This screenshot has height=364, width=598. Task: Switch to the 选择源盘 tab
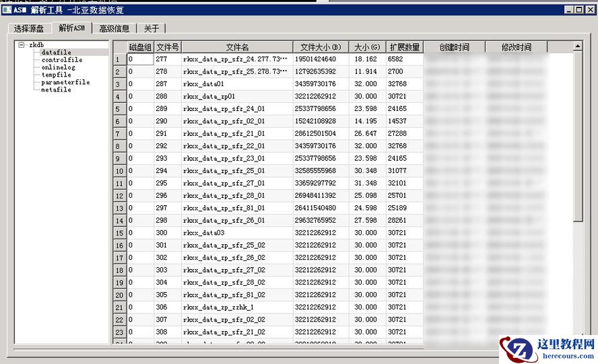(x=29, y=28)
